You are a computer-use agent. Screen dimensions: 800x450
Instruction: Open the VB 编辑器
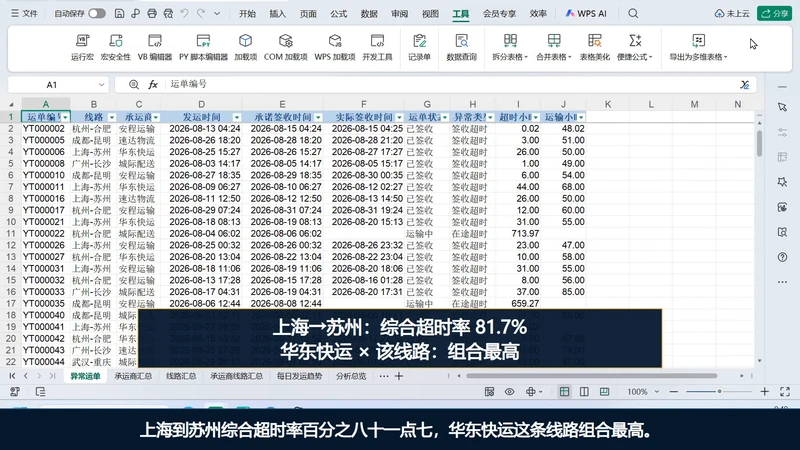click(155, 47)
